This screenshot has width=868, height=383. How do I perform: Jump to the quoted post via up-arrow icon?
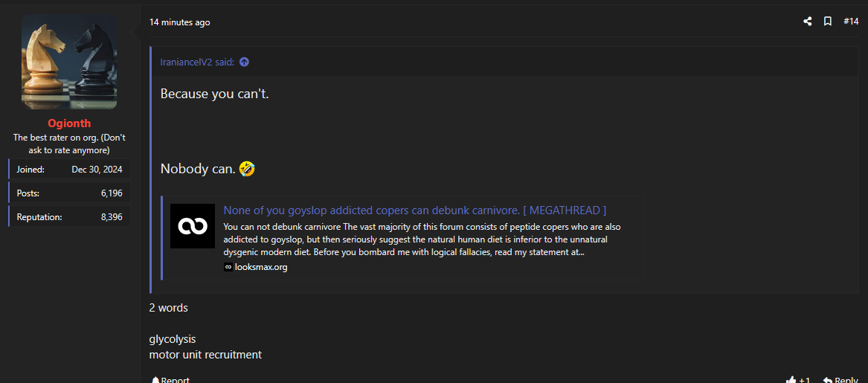coord(244,62)
